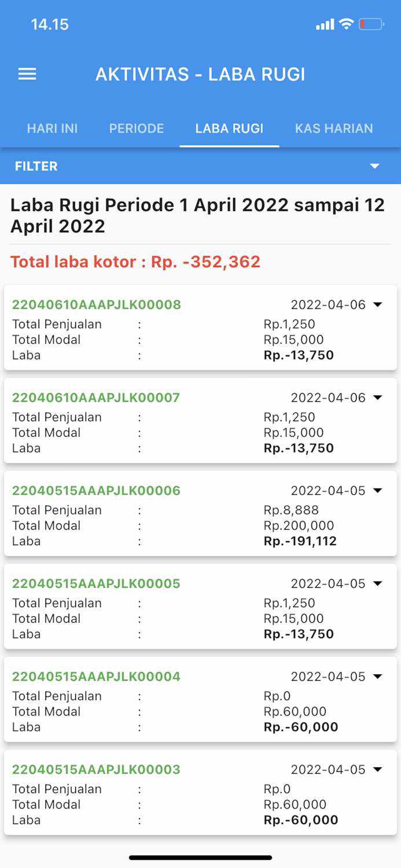Select the PERIODE tab
The width and height of the screenshot is (401, 868).
click(x=137, y=128)
